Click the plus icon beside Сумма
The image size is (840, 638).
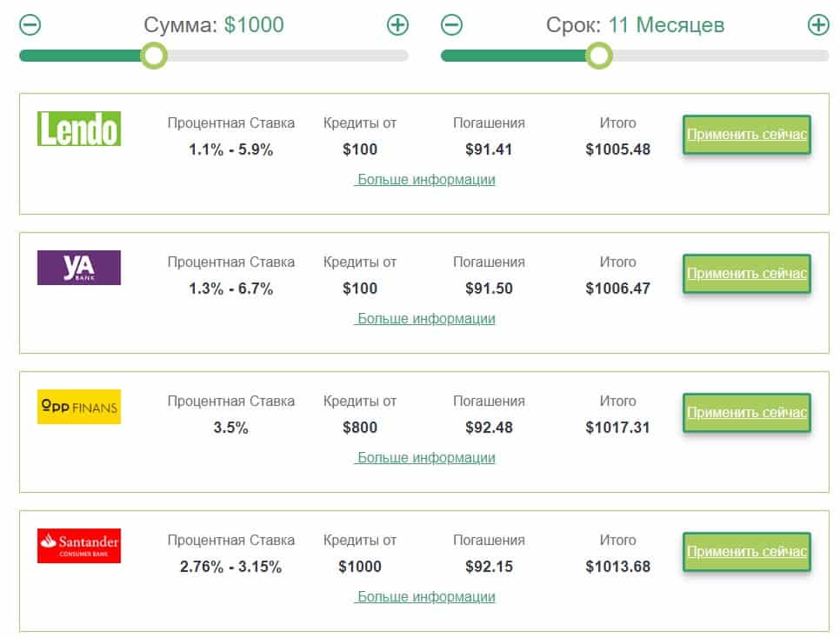(397, 25)
